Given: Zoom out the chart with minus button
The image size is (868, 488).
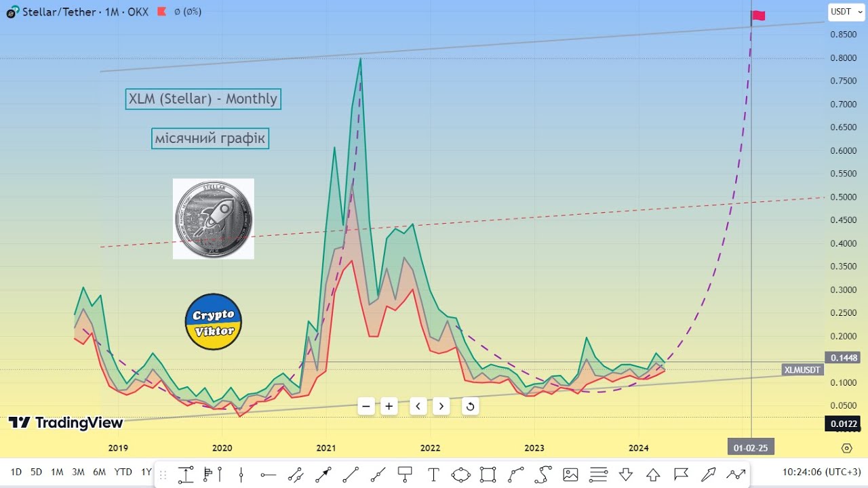Looking at the screenshot, I should click(366, 407).
